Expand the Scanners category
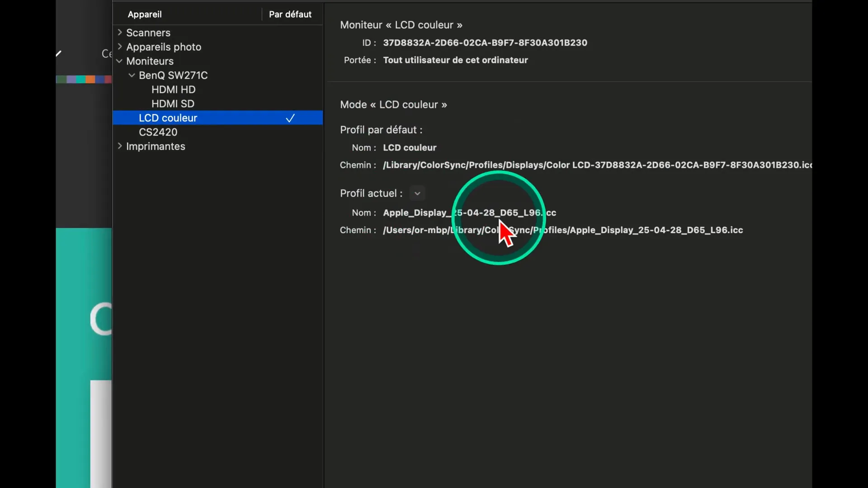868x488 pixels. (120, 33)
